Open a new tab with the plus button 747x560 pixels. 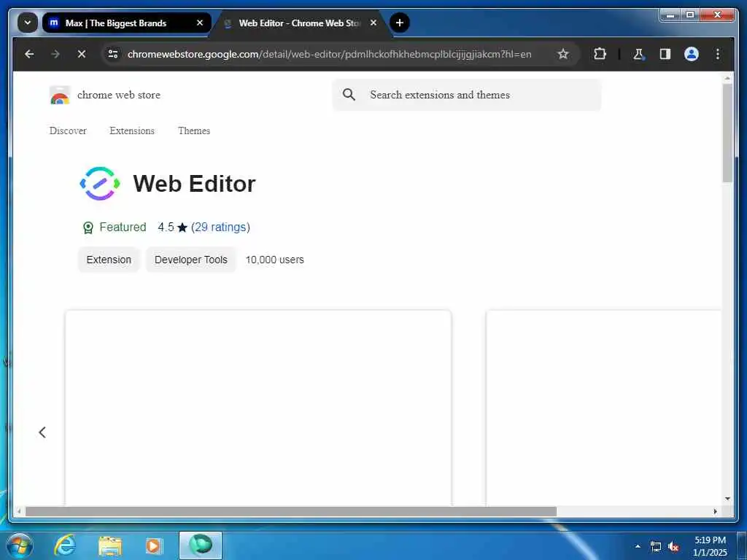400,23
